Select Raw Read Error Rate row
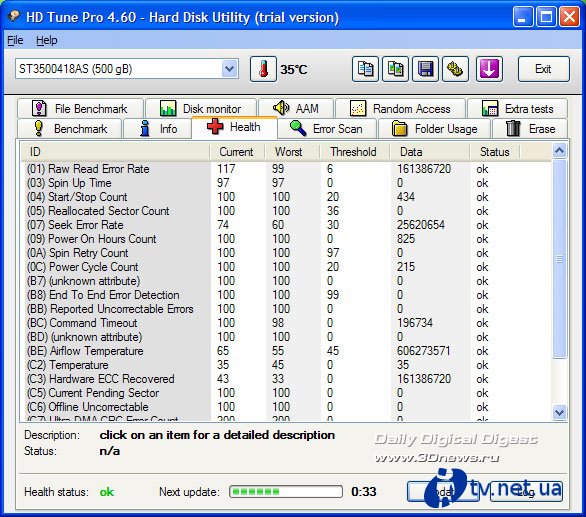Screen dimensions: 586x517 (286, 169)
